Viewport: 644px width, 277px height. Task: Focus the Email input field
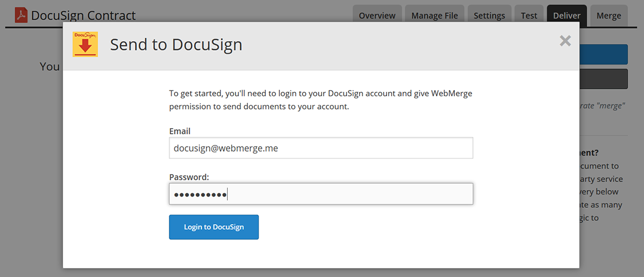321,148
